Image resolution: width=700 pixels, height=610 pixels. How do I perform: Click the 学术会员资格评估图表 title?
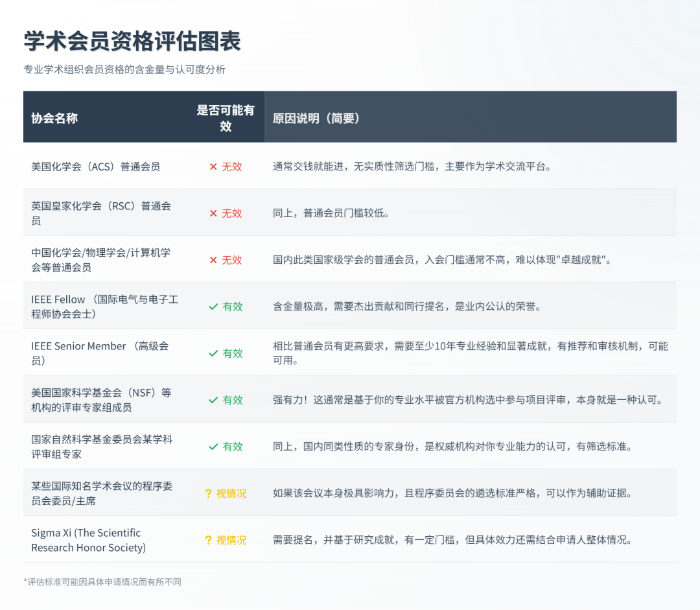[132, 41]
